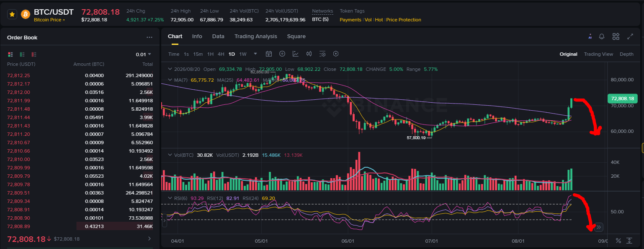The height and width of the screenshot is (249, 644).
Task: Select order row priced 72,810.00
Action: 80,159
